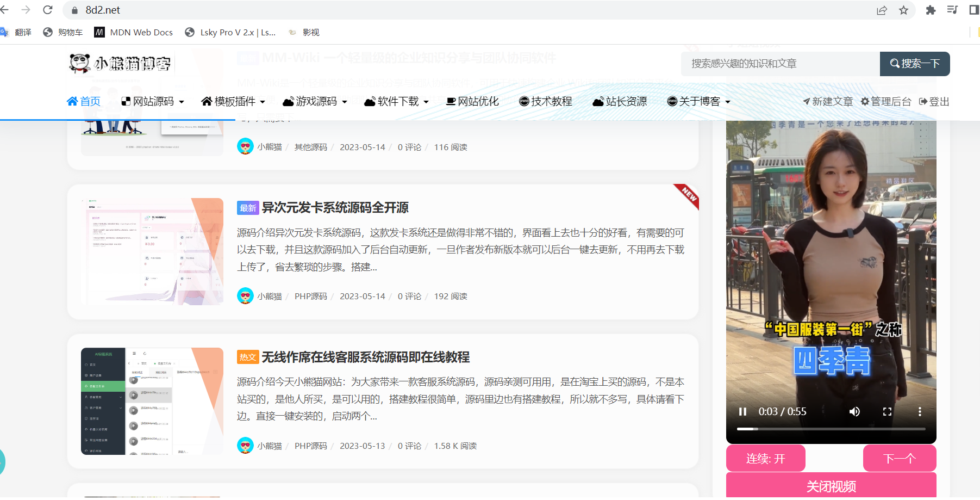Bookmark this page with the star icon

point(903,10)
